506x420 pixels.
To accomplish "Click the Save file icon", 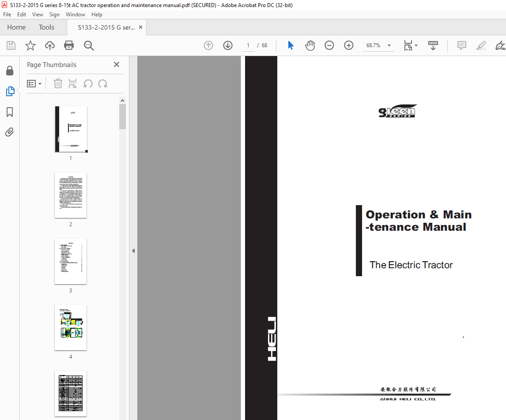I will pyautogui.click(x=11, y=45).
